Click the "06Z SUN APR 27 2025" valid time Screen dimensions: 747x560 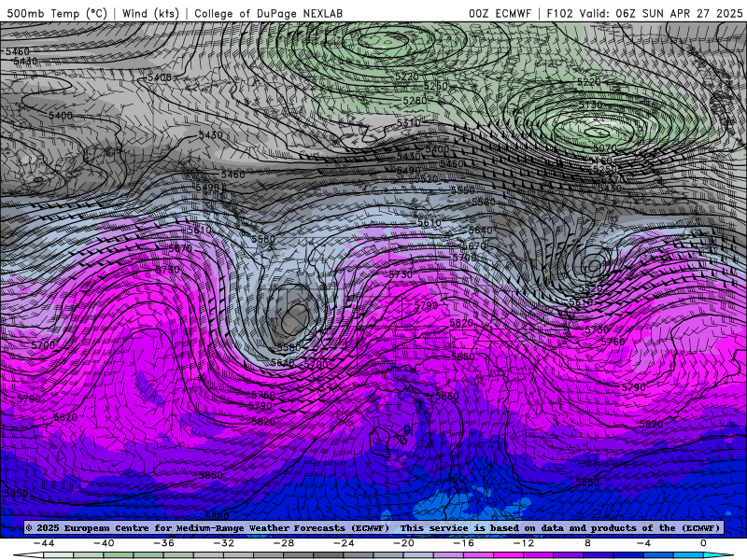679,13
